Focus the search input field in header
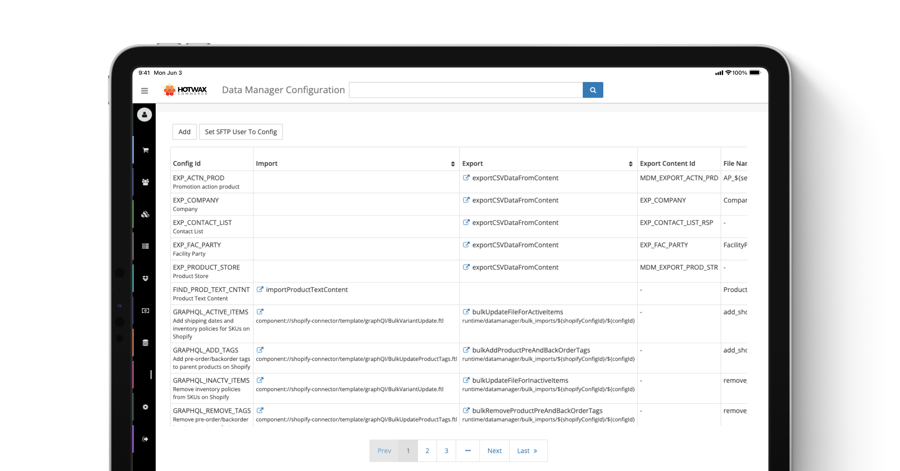The height and width of the screenshot is (471, 900). [465, 90]
